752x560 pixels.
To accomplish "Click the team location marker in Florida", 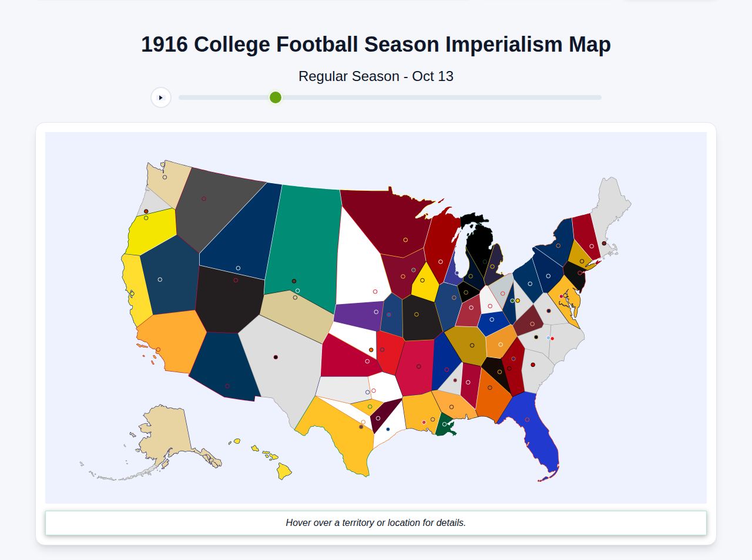I will [528, 419].
